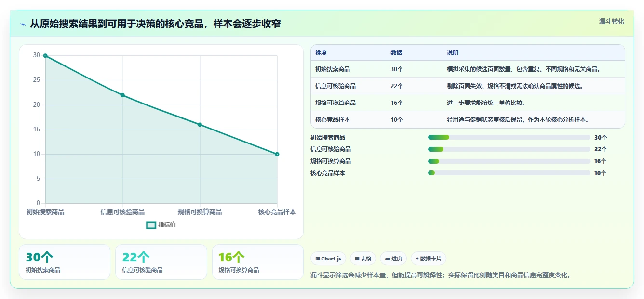Click the 初始搜索商品 progress bar
The width and height of the screenshot is (644, 299).
509,137
